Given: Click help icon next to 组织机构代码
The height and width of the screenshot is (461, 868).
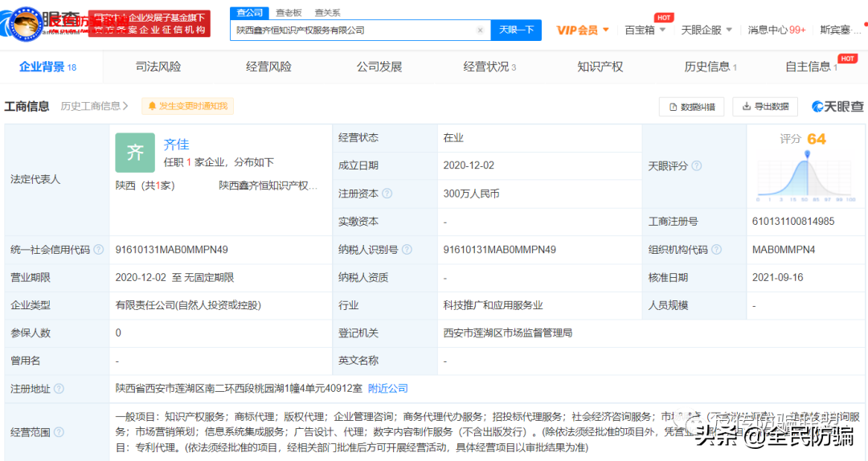Looking at the screenshot, I should (x=716, y=250).
